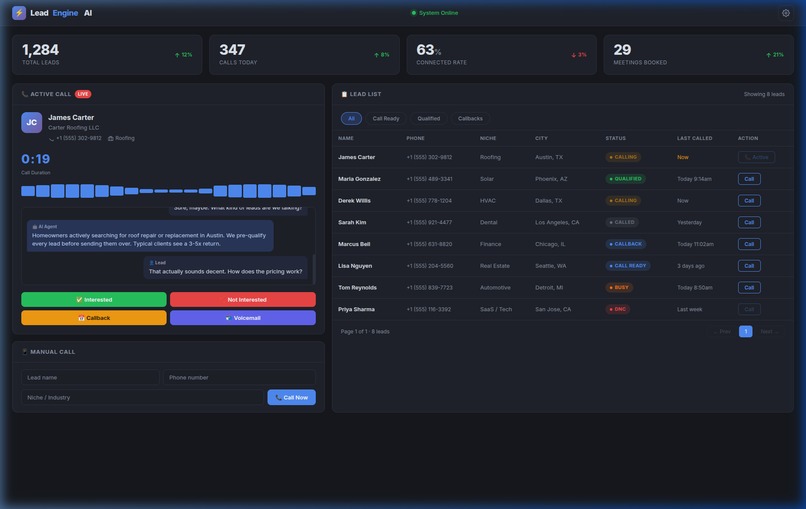Click the CALLING badge in James Carter row
This screenshot has height=509, width=806.
pyautogui.click(x=623, y=157)
